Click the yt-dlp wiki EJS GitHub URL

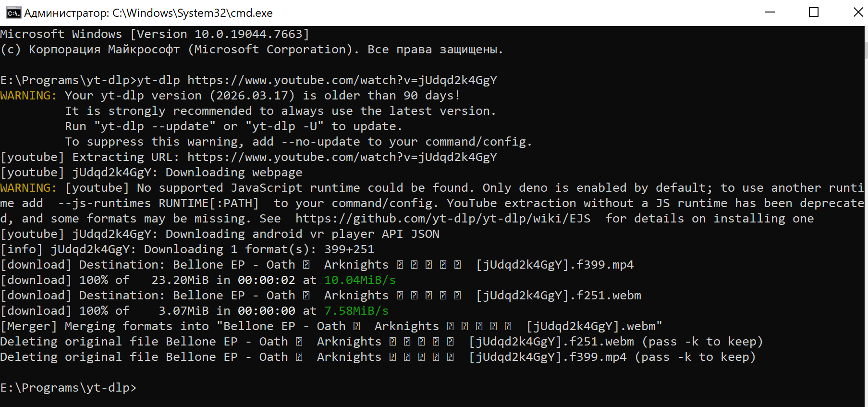(443, 219)
